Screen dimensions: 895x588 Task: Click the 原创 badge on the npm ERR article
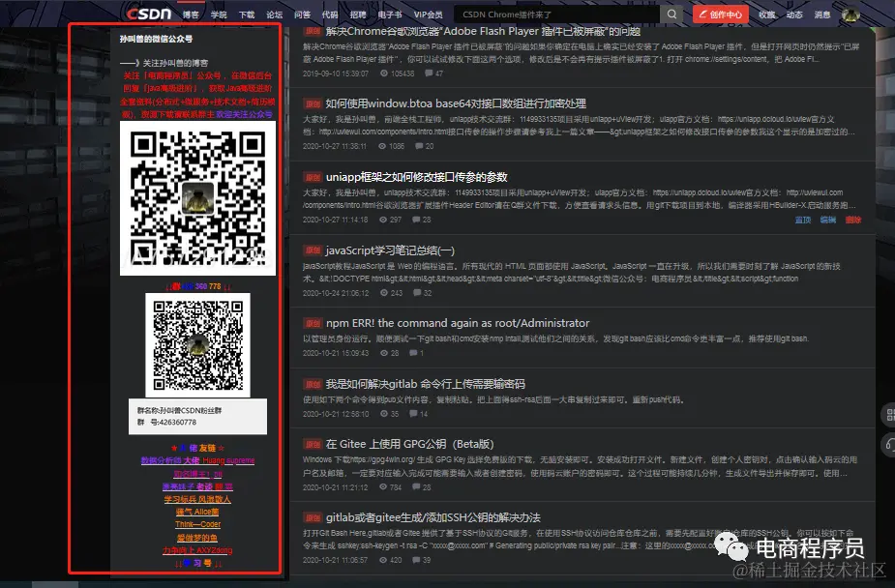tap(313, 323)
